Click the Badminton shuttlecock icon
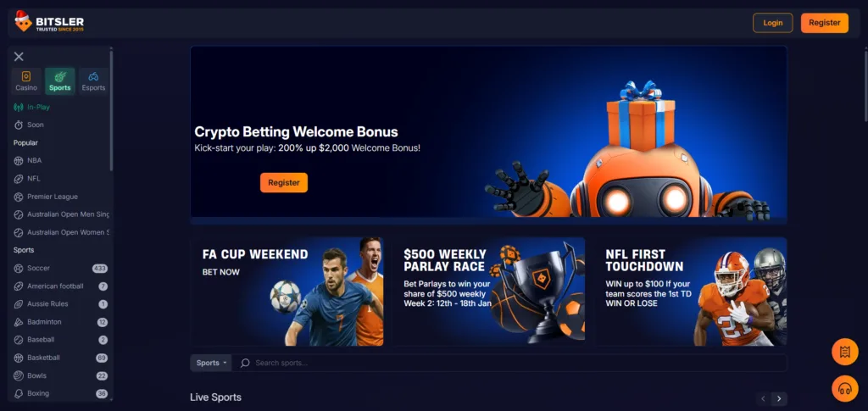Viewport: 868px width, 411px height. point(19,322)
